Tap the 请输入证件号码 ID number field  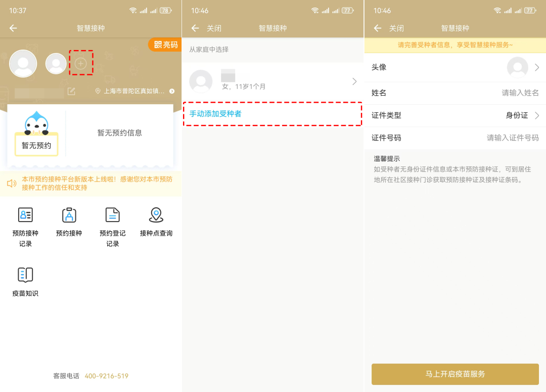click(x=512, y=138)
